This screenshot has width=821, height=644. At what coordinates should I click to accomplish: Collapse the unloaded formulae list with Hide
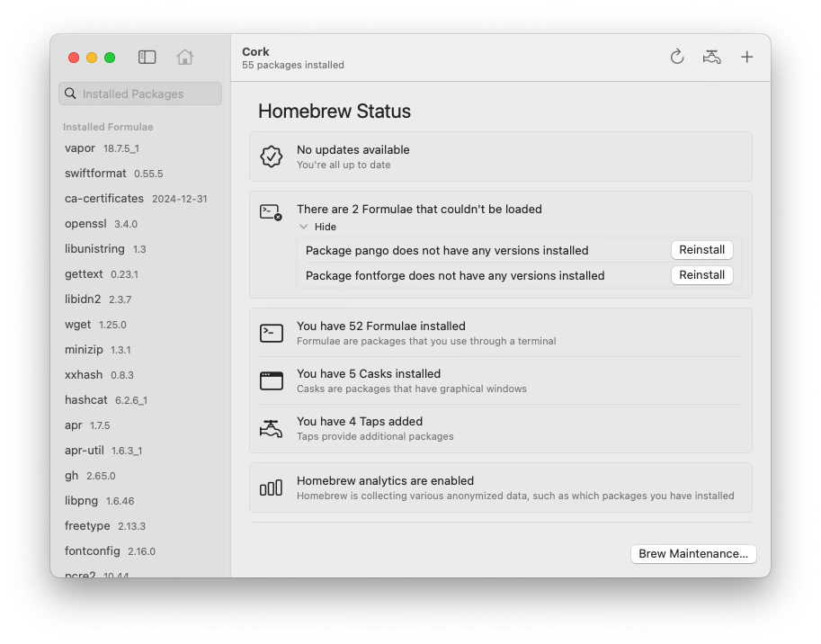click(x=317, y=227)
